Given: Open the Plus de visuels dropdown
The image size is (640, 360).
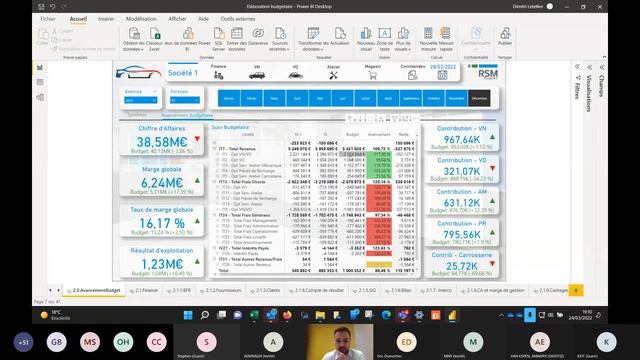Looking at the screenshot, I should (x=403, y=38).
